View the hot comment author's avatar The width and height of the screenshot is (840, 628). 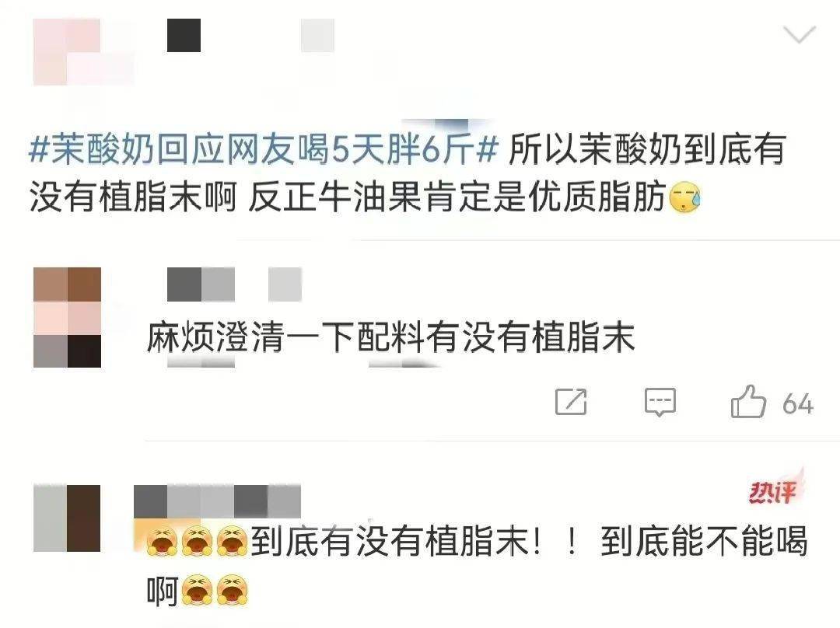67,518
